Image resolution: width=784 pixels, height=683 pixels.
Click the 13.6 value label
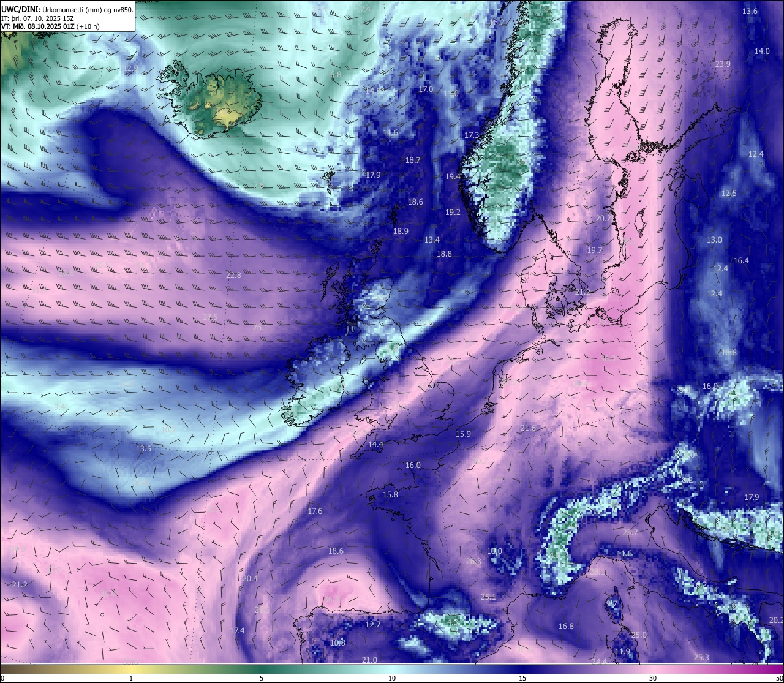(750, 11)
